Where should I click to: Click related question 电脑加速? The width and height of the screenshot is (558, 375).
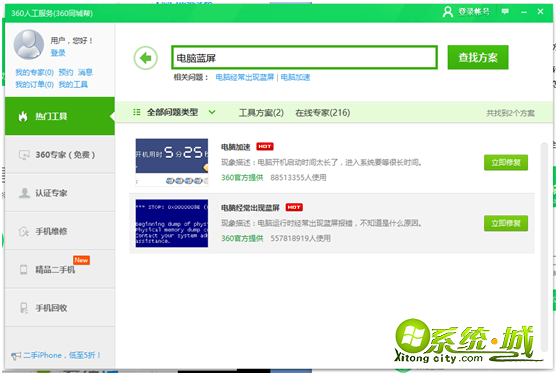(x=295, y=77)
